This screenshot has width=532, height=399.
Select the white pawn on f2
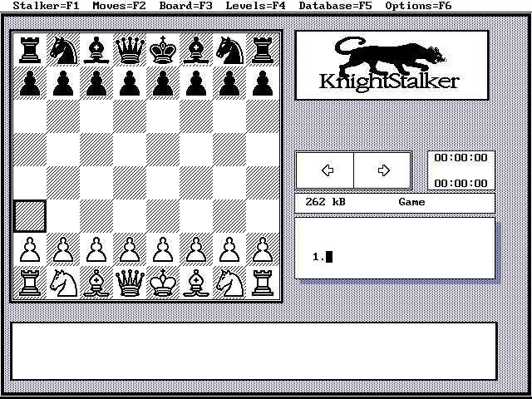point(196,249)
